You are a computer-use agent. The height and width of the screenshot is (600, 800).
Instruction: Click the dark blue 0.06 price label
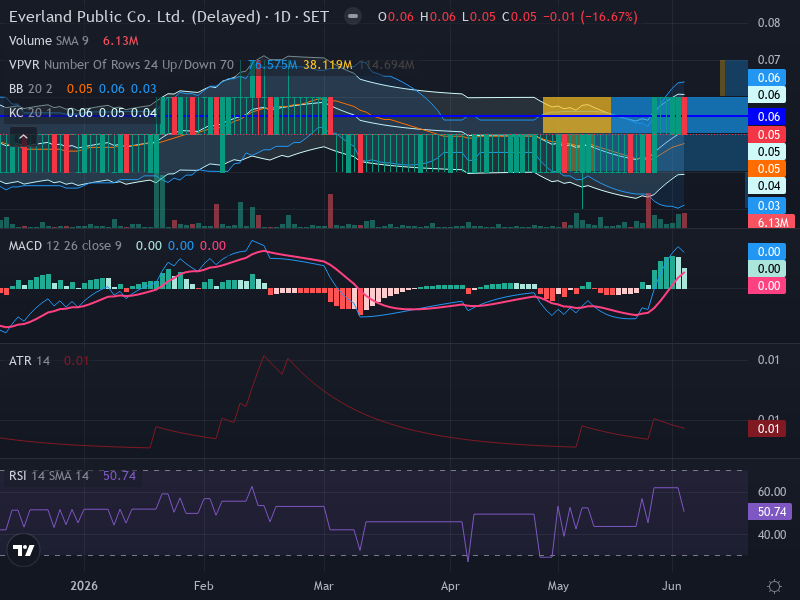pyautogui.click(x=767, y=117)
